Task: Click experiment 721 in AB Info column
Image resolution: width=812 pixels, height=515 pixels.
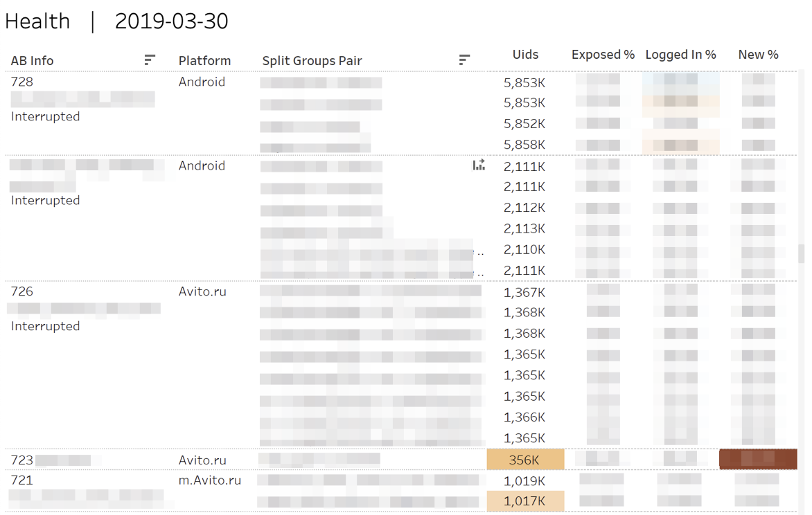Action: (x=22, y=480)
